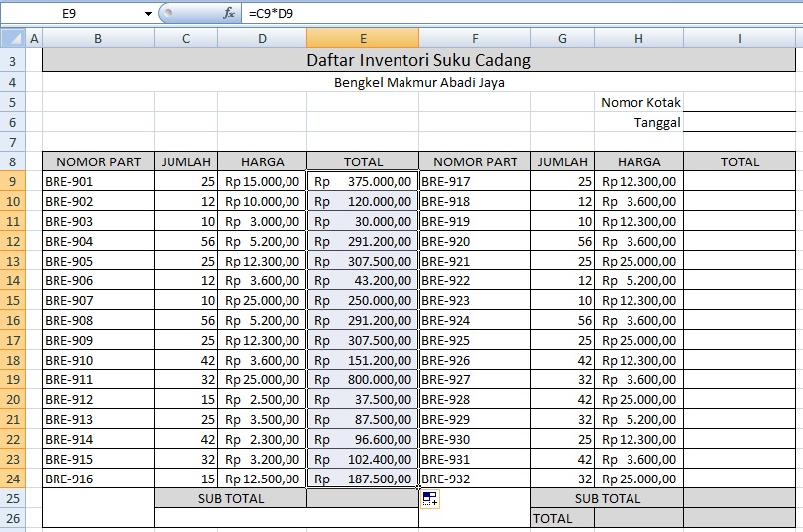
Task: Select cell BRE-924
Action: coord(475,320)
